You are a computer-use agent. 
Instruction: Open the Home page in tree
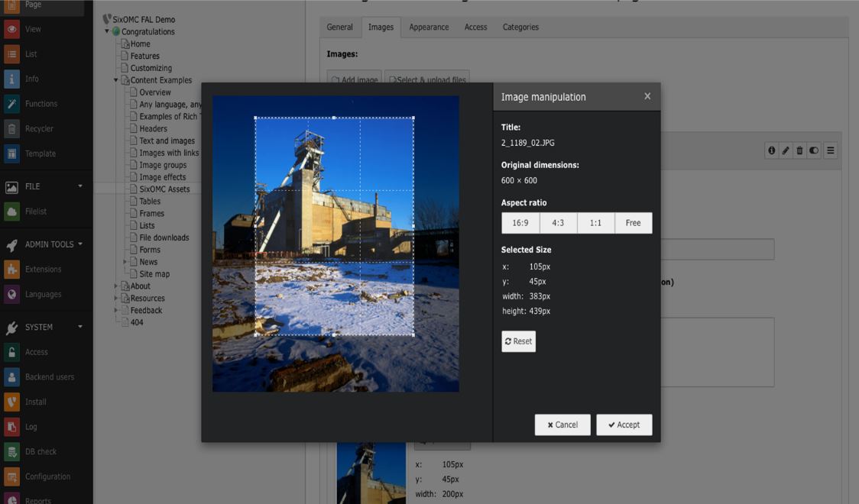tap(141, 44)
